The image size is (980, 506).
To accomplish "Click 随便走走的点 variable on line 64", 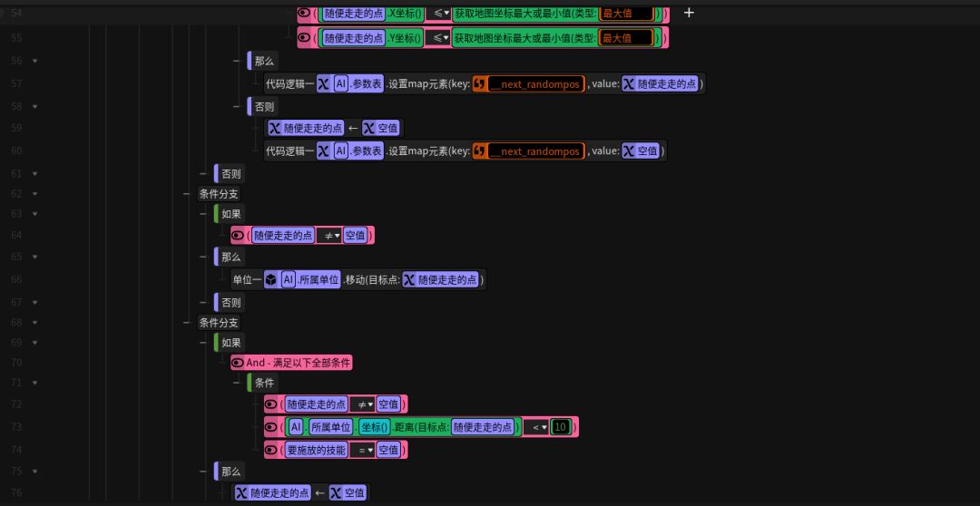I will coord(283,236).
